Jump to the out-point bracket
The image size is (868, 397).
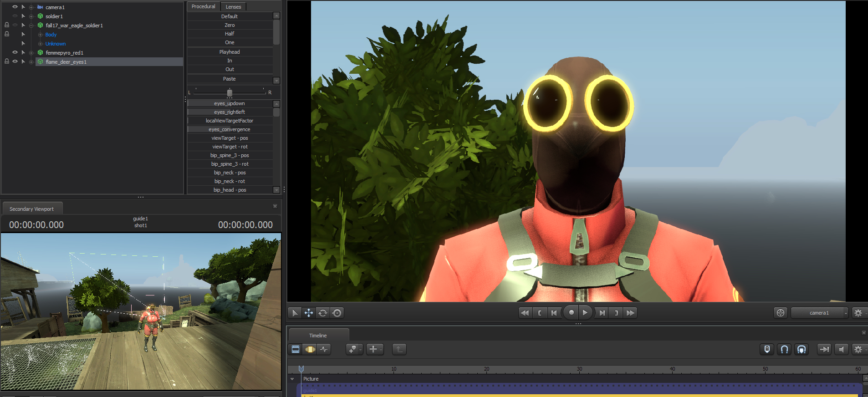coord(616,313)
